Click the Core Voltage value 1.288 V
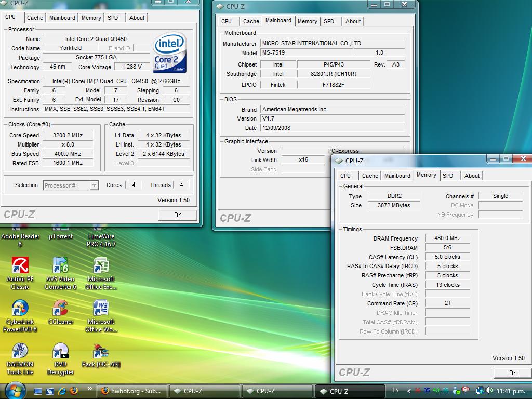 point(131,67)
